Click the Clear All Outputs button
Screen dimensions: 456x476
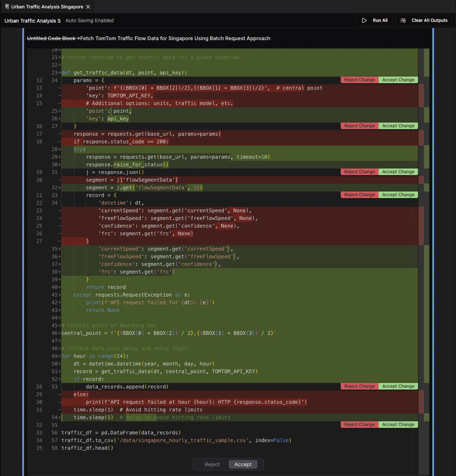pyautogui.click(x=424, y=20)
